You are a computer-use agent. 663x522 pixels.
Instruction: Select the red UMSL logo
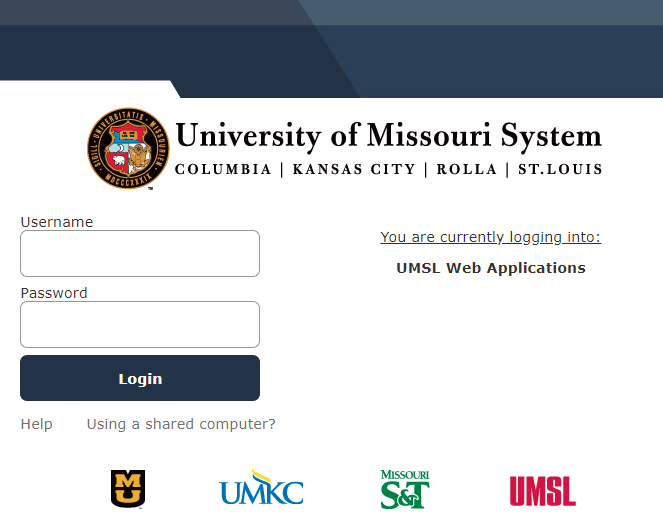click(x=542, y=490)
